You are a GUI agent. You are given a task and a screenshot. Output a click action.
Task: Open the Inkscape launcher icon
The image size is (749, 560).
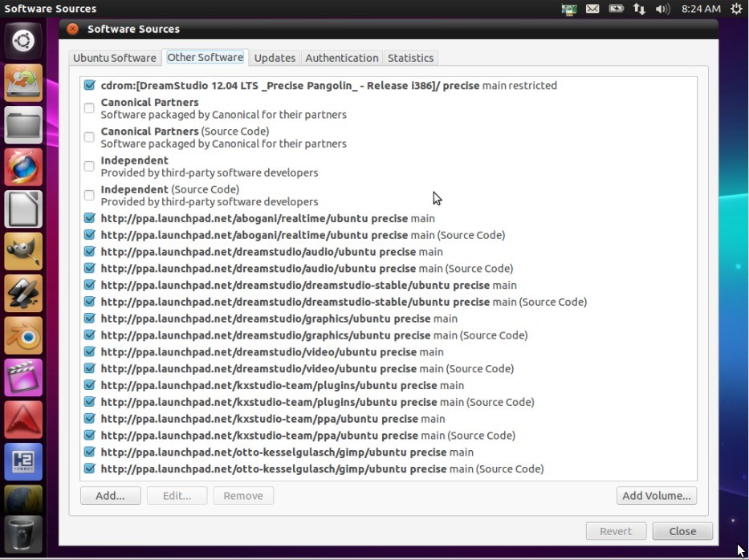click(23, 293)
